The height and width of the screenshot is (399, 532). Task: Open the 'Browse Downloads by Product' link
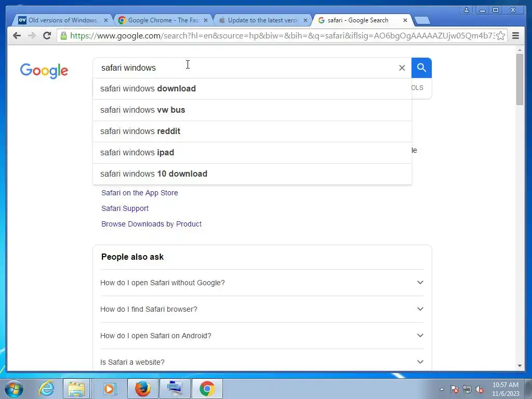pyautogui.click(x=151, y=224)
